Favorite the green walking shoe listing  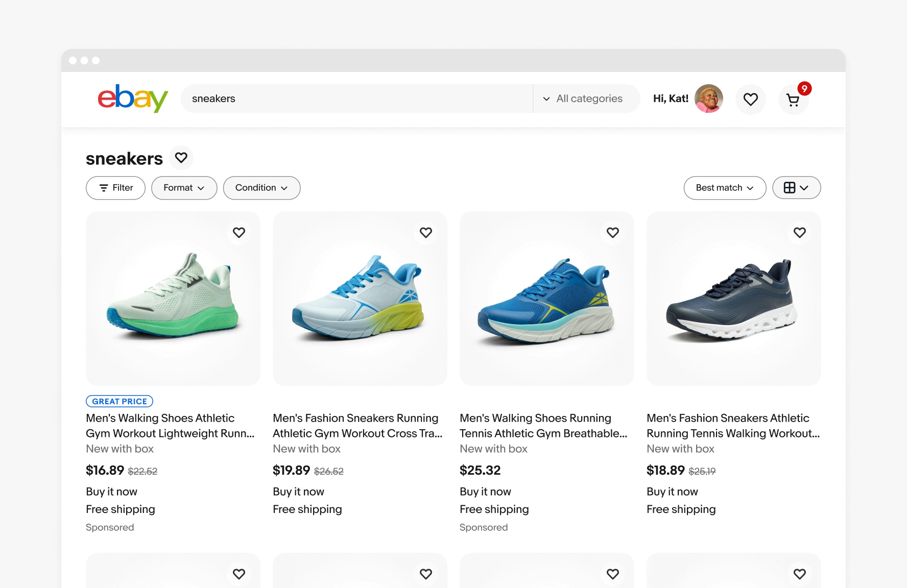239,233
